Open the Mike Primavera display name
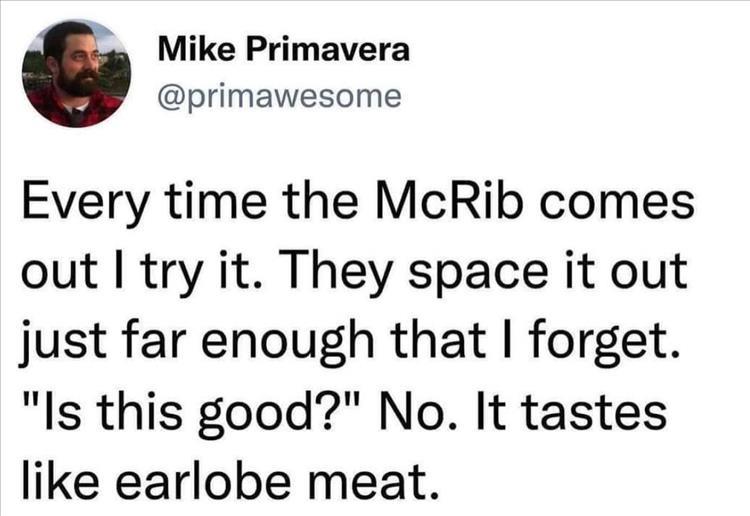The width and height of the screenshot is (750, 516). pos(284,51)
